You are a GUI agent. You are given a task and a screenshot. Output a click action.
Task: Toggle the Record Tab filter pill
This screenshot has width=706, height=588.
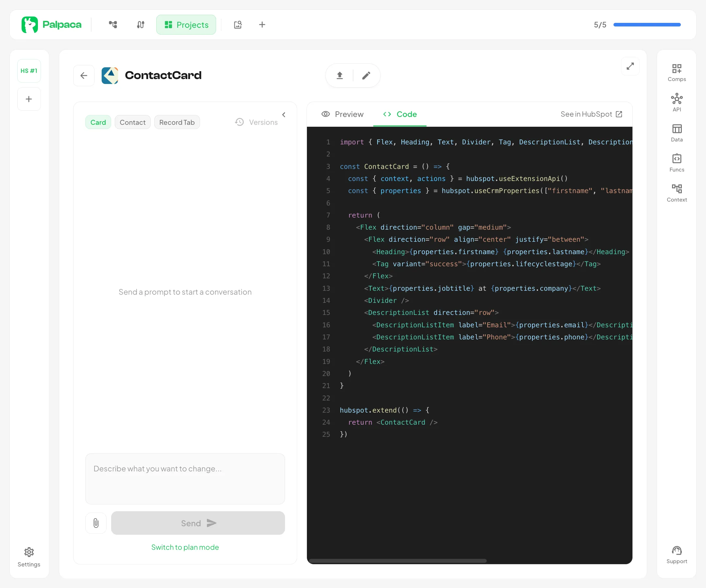177,122
